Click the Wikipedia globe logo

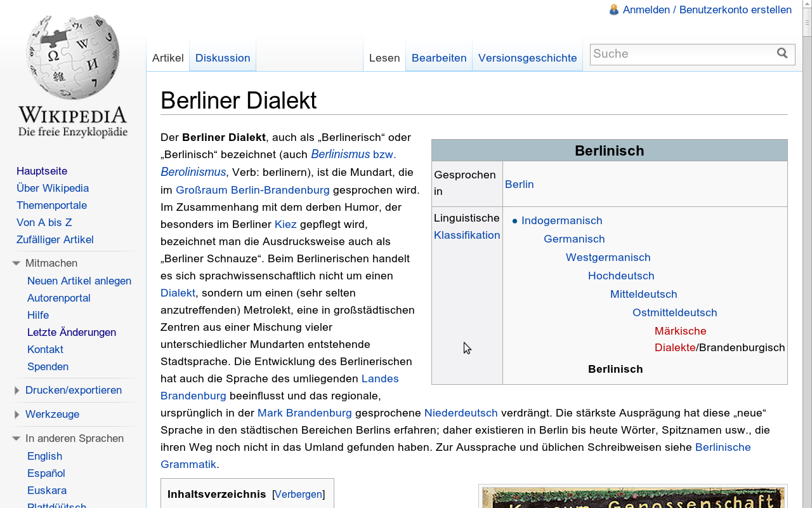point(73,76)
